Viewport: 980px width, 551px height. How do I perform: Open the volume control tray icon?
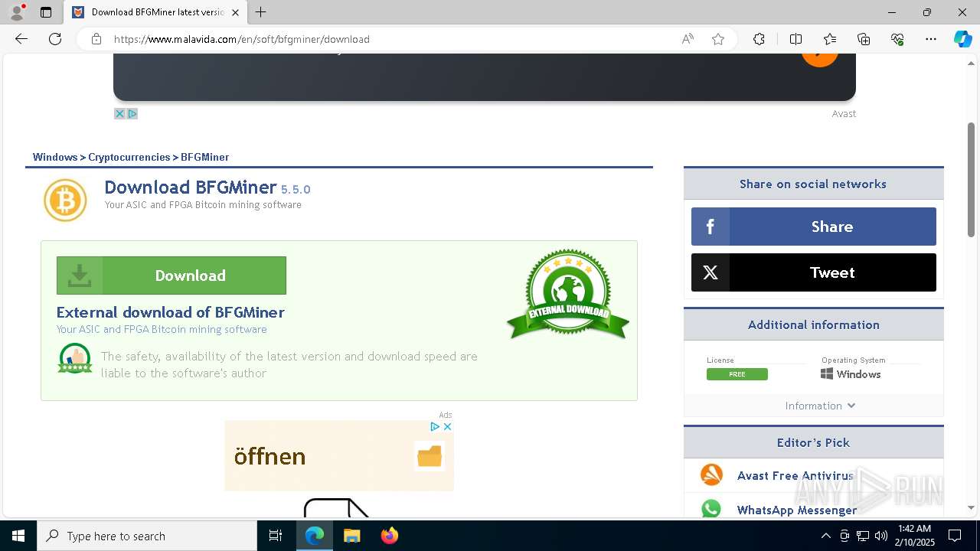[x=880, y=536]
